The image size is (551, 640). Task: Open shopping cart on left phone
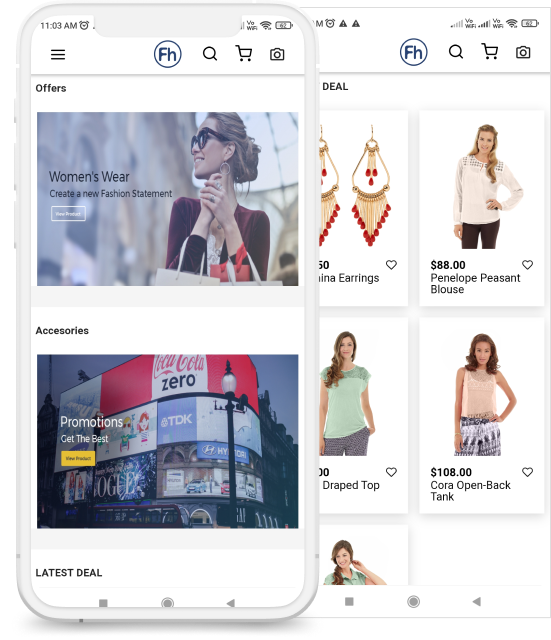point(244,53)
